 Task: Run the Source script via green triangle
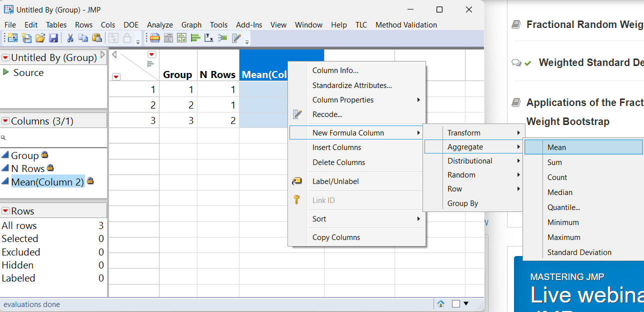click(6, 72)
